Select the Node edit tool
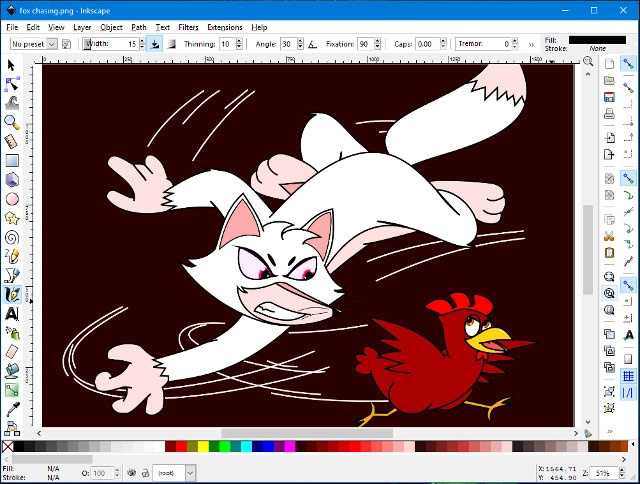The height and width of the screenshot is (484, 640). pos(12,84)
